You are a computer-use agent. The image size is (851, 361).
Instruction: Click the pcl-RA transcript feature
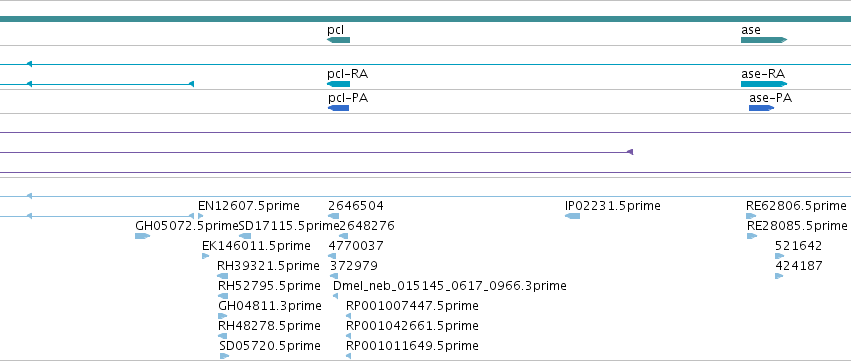tap(339, 84)
